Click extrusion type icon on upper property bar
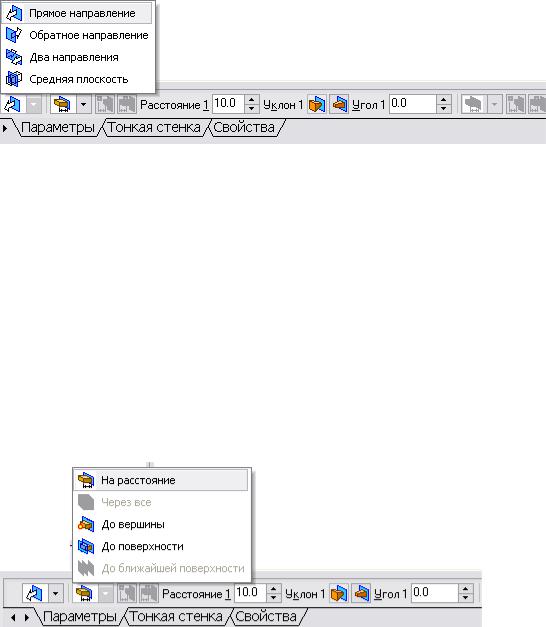Viewport: 546px width, 627px height. pyautogui.click(x=63, y=105)
